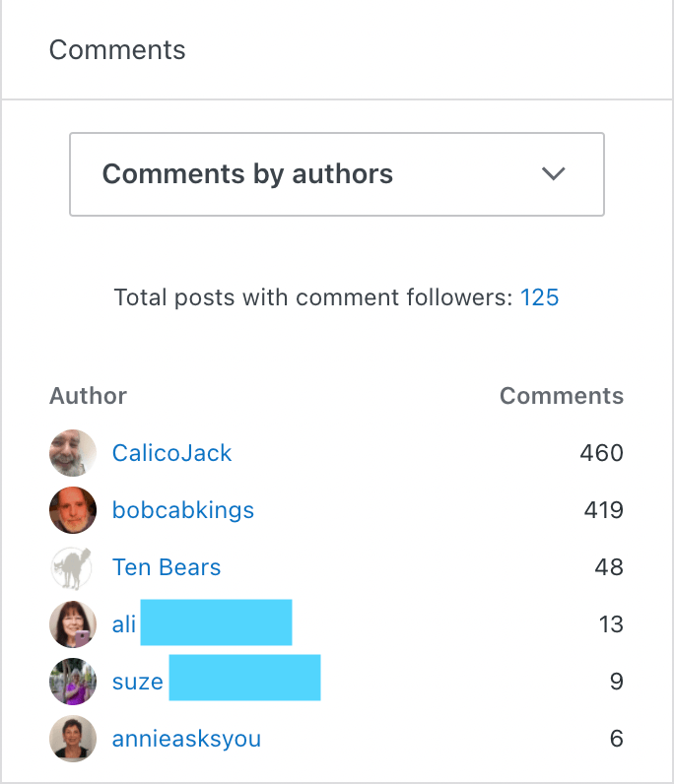Click the avatar beside the ali author
This screenshot has height=784, width=674.
pos(73,624)
